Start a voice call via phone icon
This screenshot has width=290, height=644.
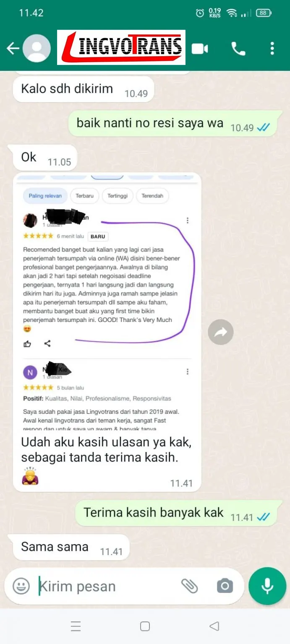[x=238, y=49]
